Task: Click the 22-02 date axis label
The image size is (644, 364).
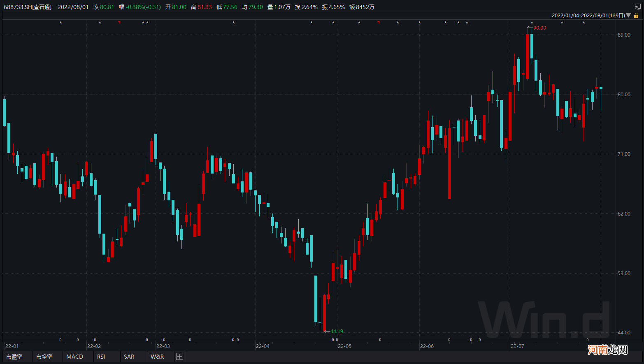Action: point(94,346)
